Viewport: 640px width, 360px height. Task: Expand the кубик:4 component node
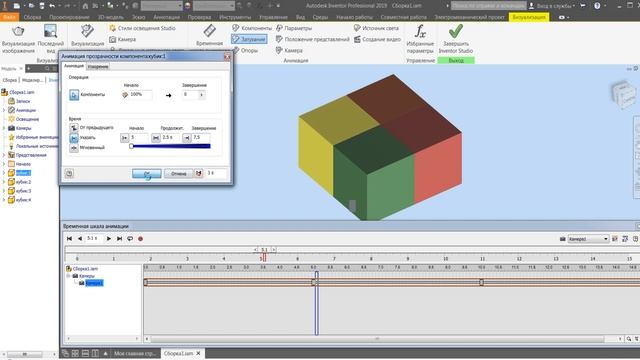[x=4, y=200]
